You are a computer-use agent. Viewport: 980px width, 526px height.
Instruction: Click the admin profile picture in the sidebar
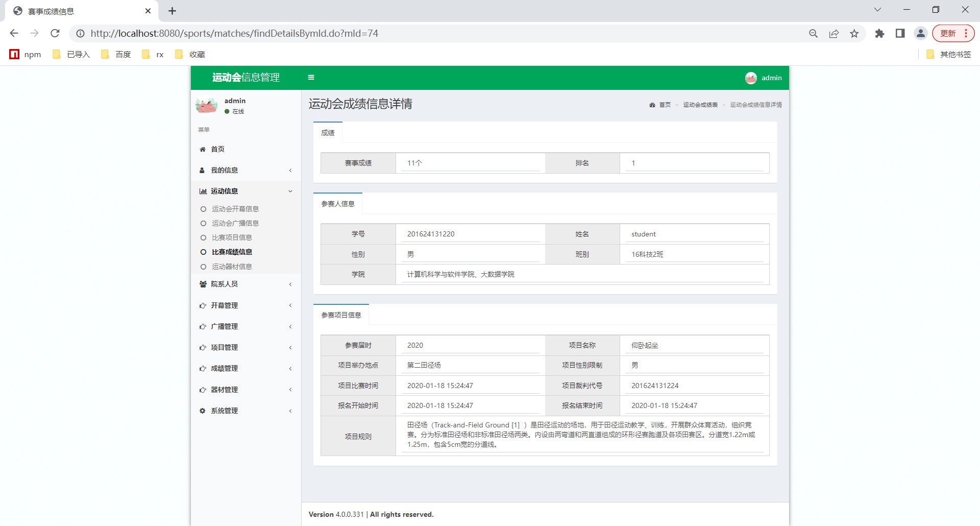206,106
